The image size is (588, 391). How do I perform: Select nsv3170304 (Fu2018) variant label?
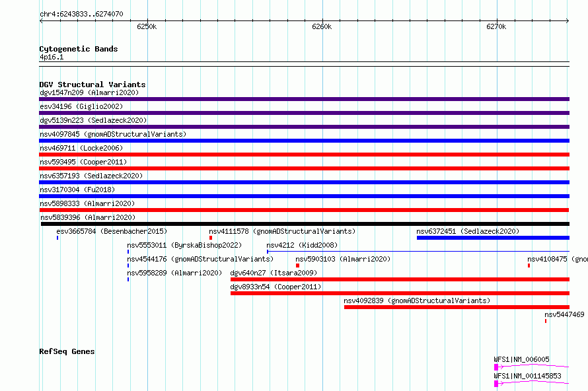[x=77, y=190]
